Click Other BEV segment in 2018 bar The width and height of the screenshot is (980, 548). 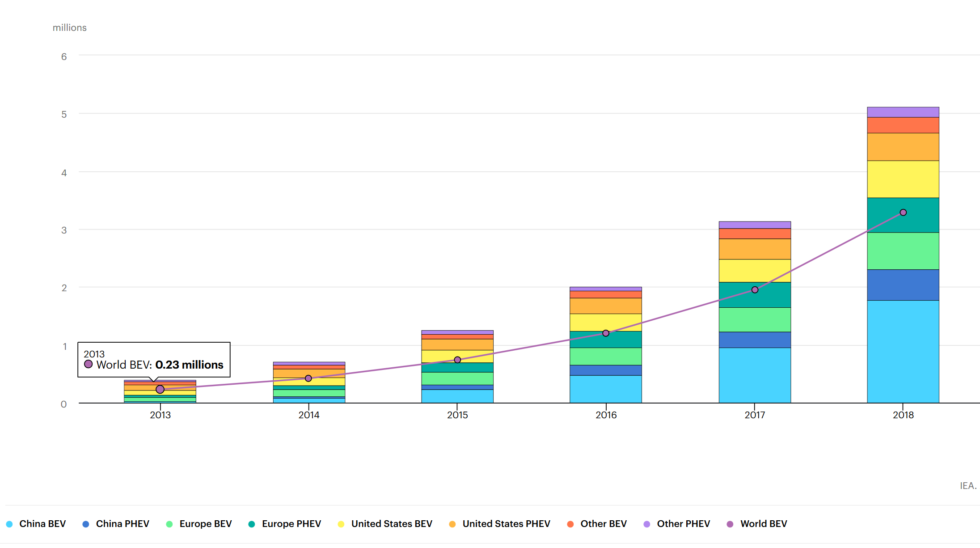(903, 125)
